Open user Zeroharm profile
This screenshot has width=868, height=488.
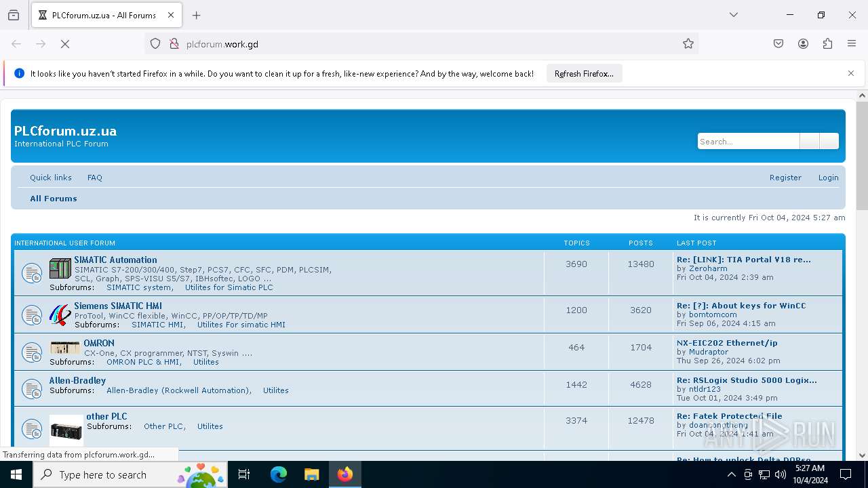click(708, 268)
